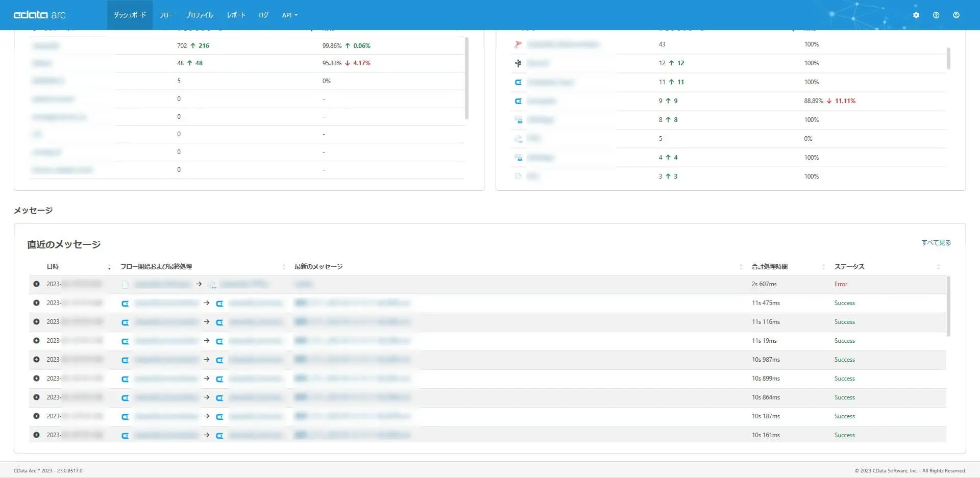Expand the message row taking 11s 19ms
980x478 pixels.
tap(36, 341)
